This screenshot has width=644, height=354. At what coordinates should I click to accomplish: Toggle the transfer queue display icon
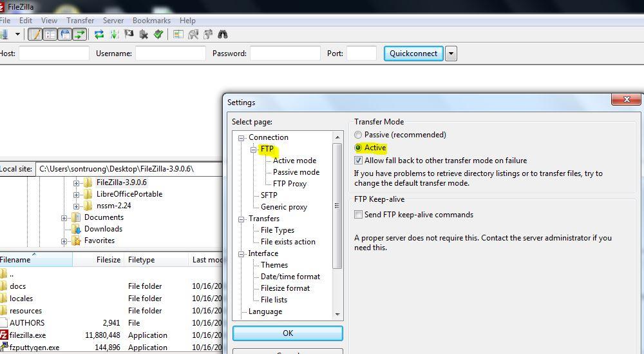pos(80,34)
